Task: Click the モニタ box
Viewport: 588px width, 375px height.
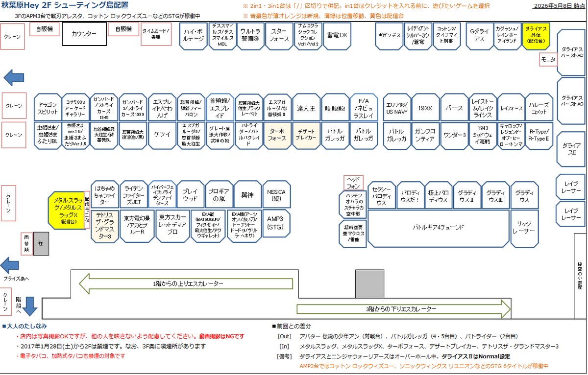Action: (x=548, y=59)
